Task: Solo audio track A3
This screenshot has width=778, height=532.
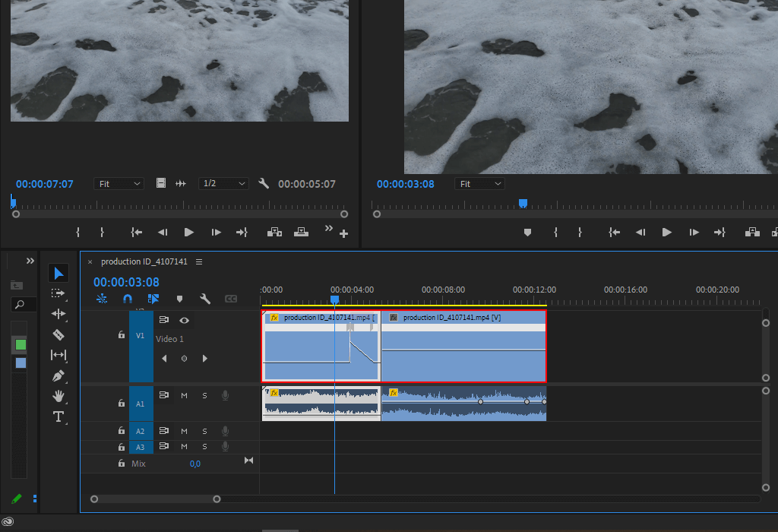Action: pos(204,447)
